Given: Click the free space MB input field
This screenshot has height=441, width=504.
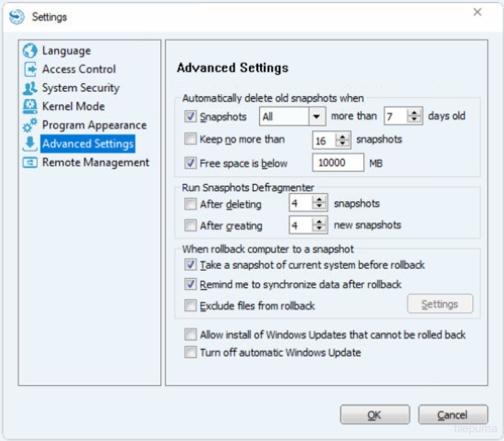Looking at the screenshot, I should coord(338,163).
